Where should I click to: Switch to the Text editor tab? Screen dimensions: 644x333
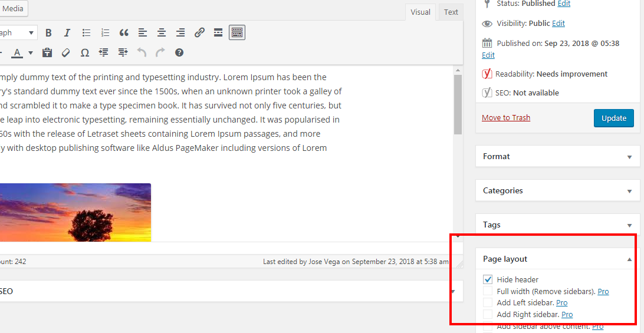[451, 12]
